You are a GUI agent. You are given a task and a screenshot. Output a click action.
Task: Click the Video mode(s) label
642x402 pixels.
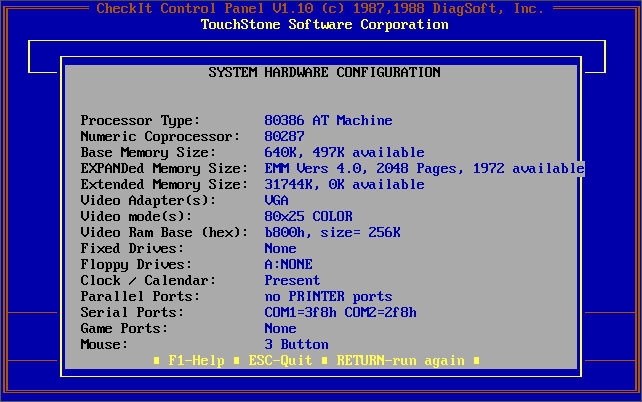tap(136, 217)
